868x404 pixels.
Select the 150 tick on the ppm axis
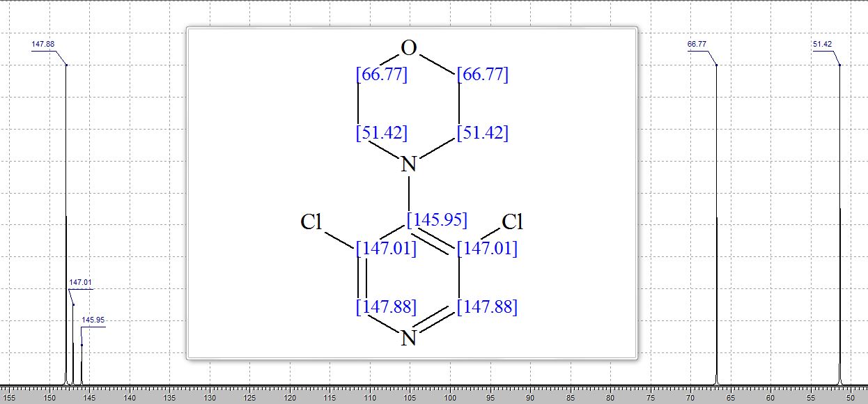pyautogui.click(x=49, y=398)
